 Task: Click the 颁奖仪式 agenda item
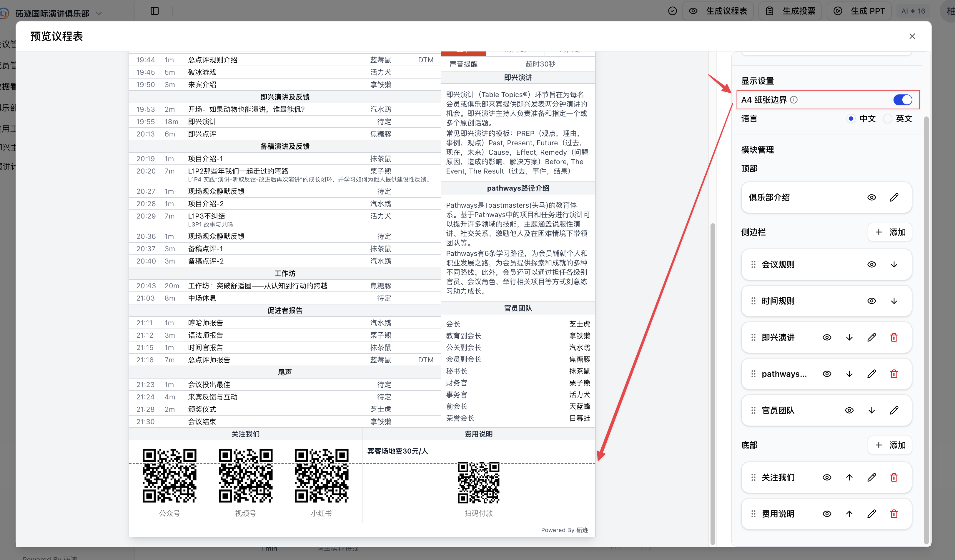coord(202,409)
